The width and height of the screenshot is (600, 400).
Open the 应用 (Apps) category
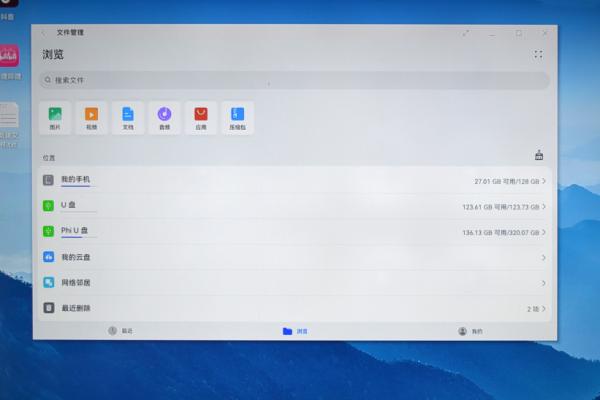[x=201, y=117]
